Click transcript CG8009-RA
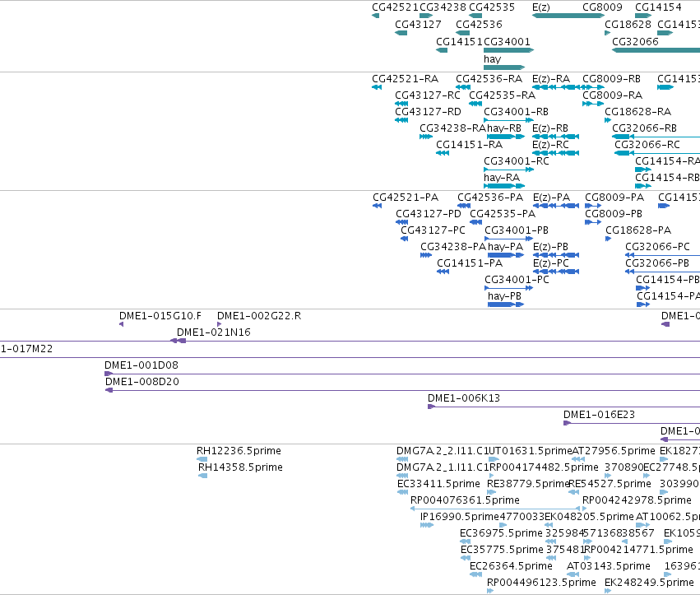700x595 pixels. pyautogui.click(x=613, y=95)
